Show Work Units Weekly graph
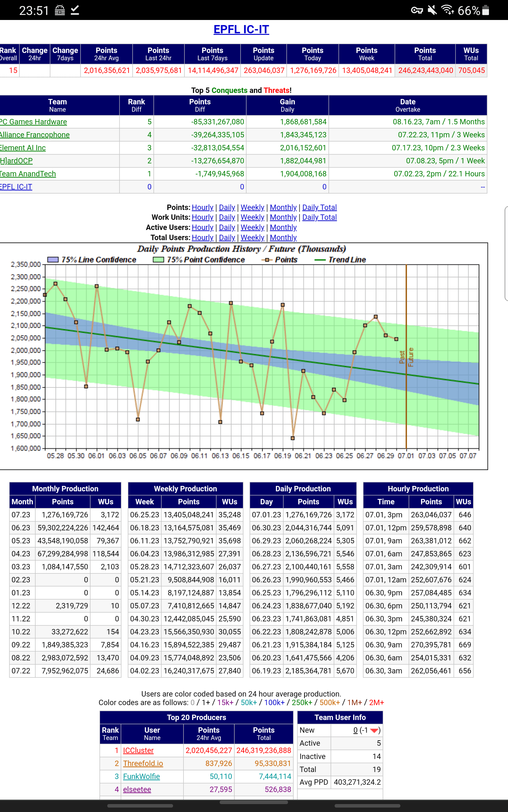Image resolution: width=508 pixels, height=812 pixels. (253, 217)
